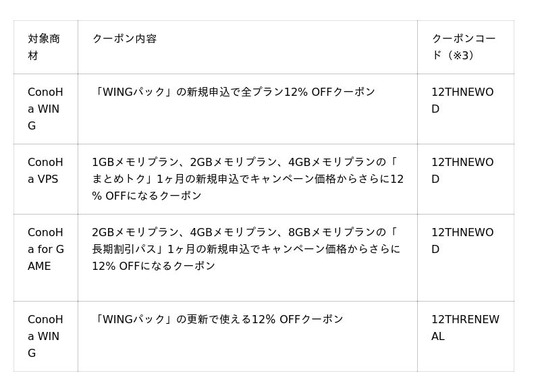Select ConoHa WING cell in renewal row

point(45,336)
